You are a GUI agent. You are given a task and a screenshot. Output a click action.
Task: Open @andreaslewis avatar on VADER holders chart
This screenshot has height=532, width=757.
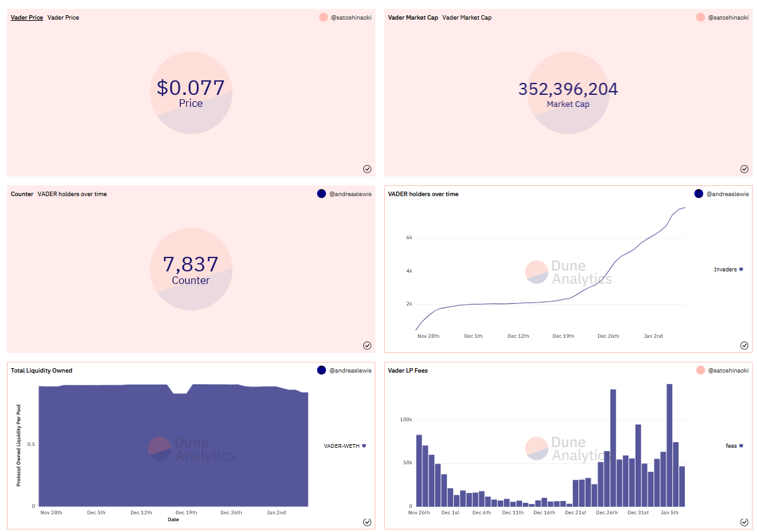point(700,194)
